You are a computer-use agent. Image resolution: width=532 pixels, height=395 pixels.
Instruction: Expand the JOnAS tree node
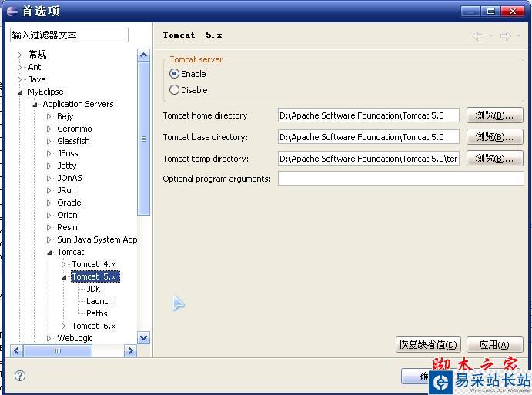coord(49,178)
